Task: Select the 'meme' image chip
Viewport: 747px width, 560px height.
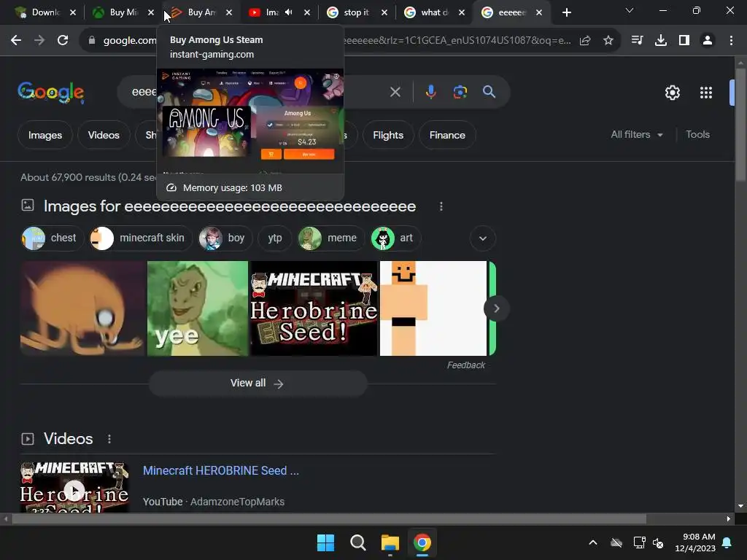Action: pyautogui.click(x=330, y=238)
